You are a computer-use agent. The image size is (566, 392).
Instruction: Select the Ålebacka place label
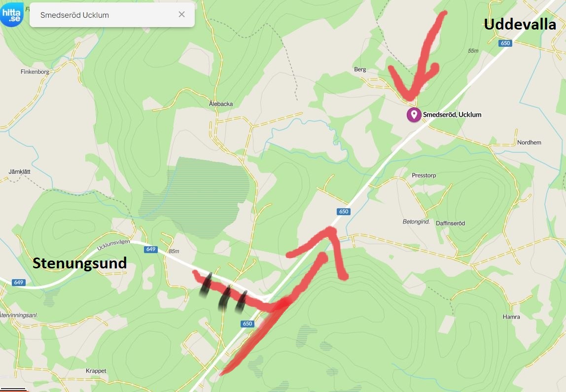tap(221, 104)
